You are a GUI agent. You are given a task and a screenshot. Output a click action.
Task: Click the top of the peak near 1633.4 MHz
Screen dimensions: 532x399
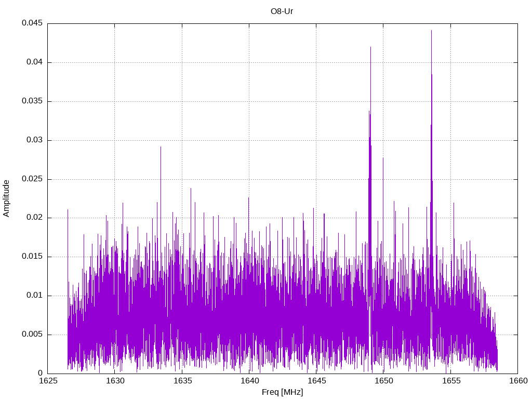pos(161,147)
